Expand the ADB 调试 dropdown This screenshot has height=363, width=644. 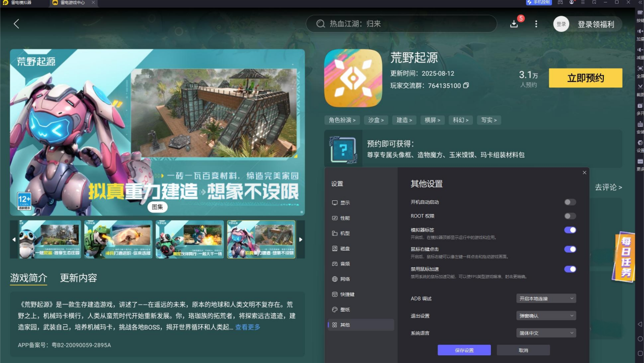coord(546,298)
